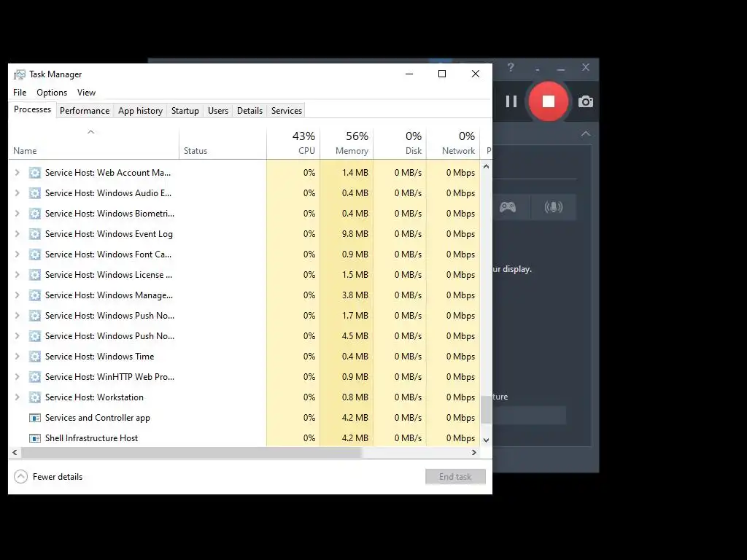Click the Service Host: Windows Time gear icon
Viewport: 747px width, 560px height.
(x=35, y=356)
